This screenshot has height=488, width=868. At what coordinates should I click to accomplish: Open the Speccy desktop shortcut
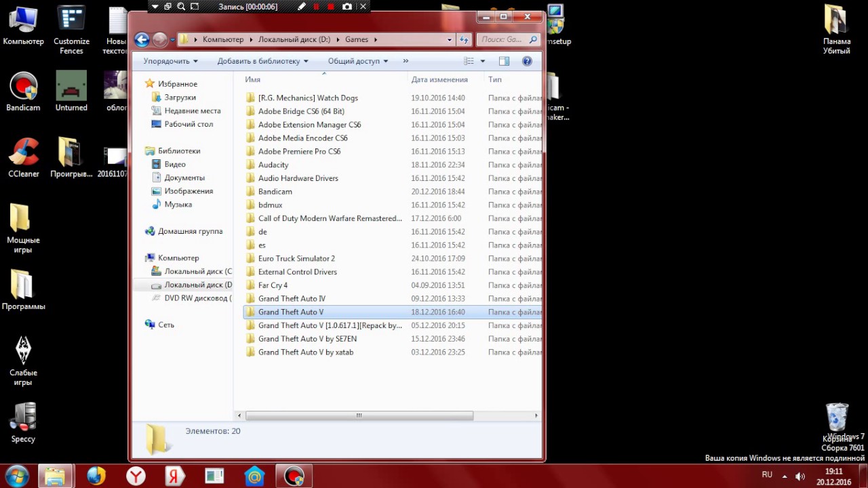[x=23, y=422]
